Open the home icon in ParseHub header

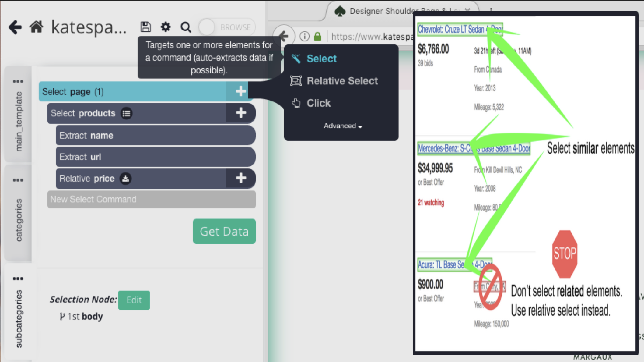pyautogui.click(x=36, y=27)
